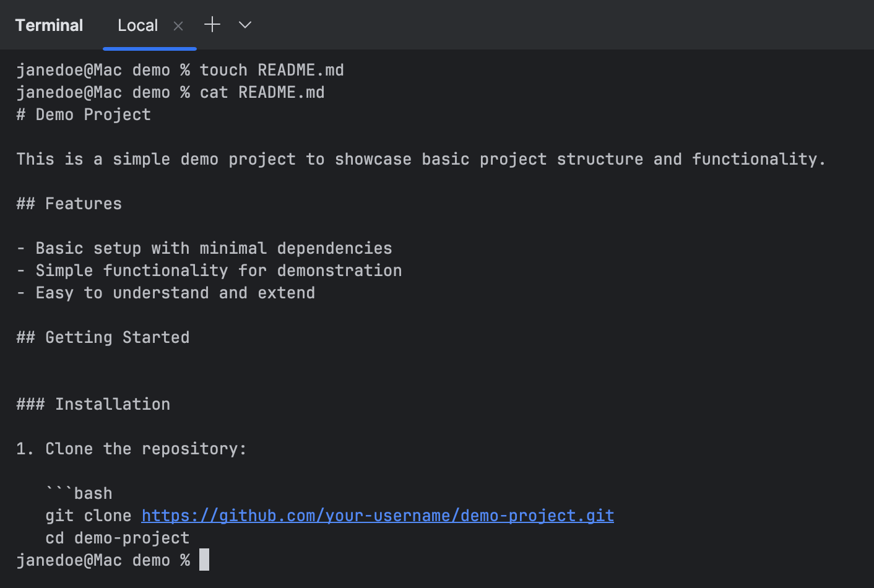874x588 pixels.
Task: Click the Easy to understand bullet line
Action: (x=166, y=292)
